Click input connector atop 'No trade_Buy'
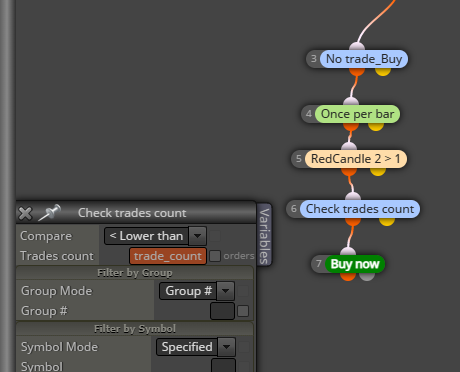Screen dimensions: 460x372 [357, 47]
